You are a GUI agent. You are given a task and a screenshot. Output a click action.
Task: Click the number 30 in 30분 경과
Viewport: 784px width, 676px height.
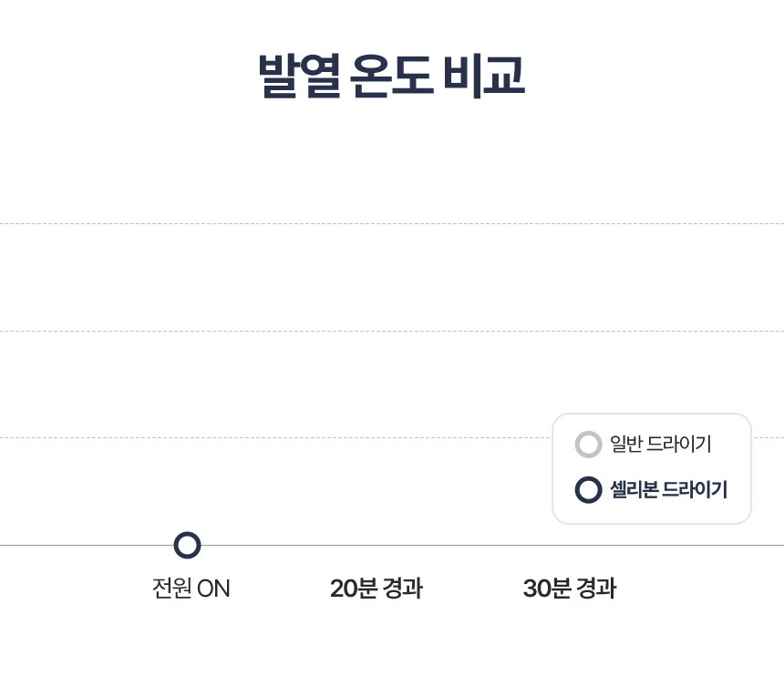coord(537,589)
